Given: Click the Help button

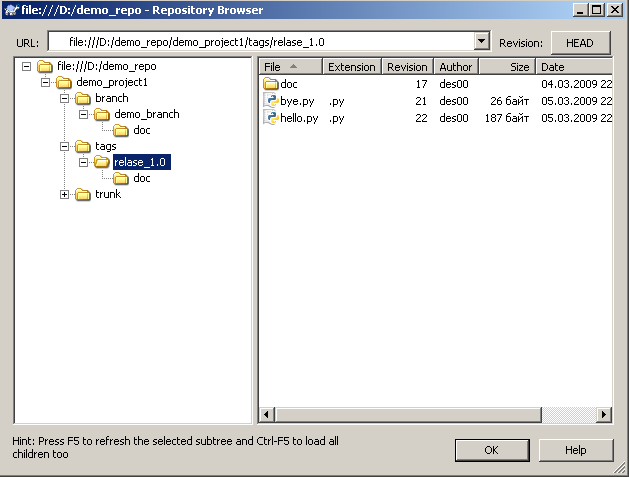Looking at the screenshot, I should [x=576, y=450].
